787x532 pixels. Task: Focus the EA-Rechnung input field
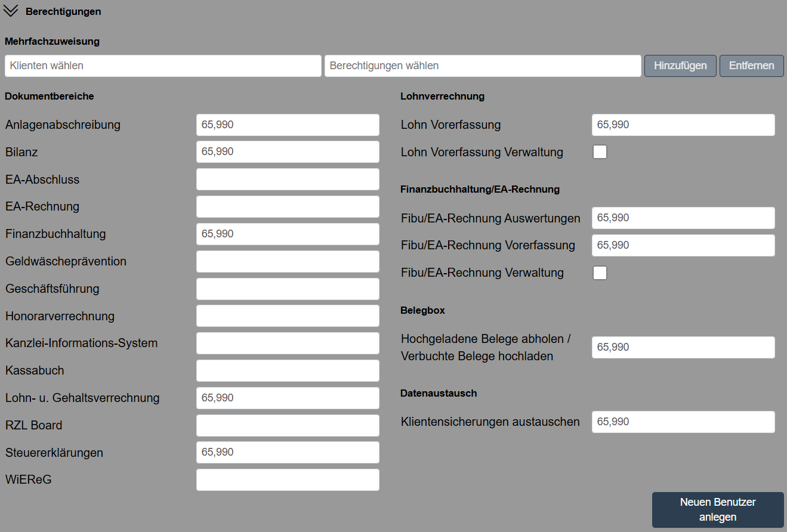(x=288, y=206)
